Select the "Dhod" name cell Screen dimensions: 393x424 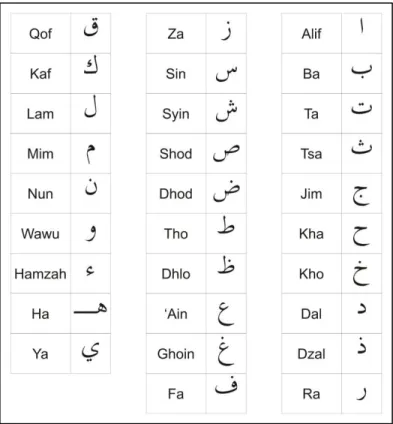(x=176, y=193)
